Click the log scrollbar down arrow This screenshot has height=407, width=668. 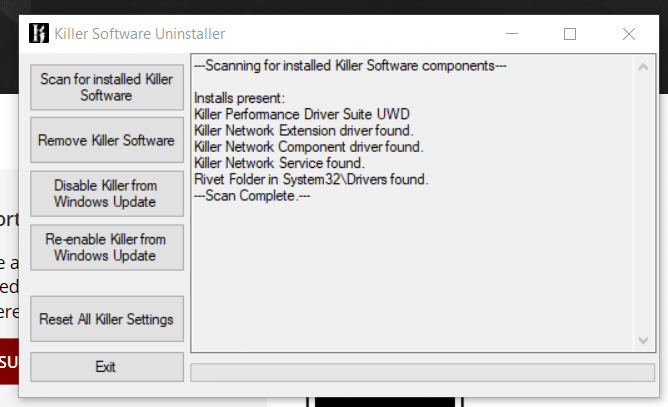coord(643,340)
